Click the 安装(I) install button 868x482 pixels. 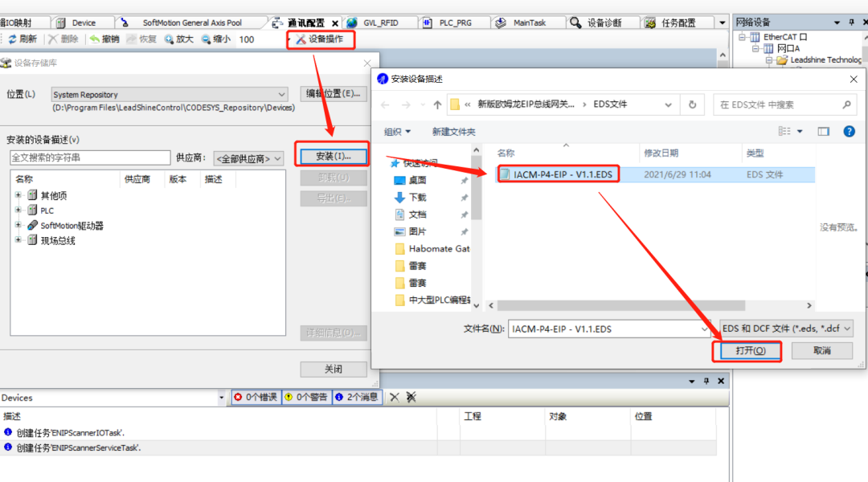[x=333, y=155]
